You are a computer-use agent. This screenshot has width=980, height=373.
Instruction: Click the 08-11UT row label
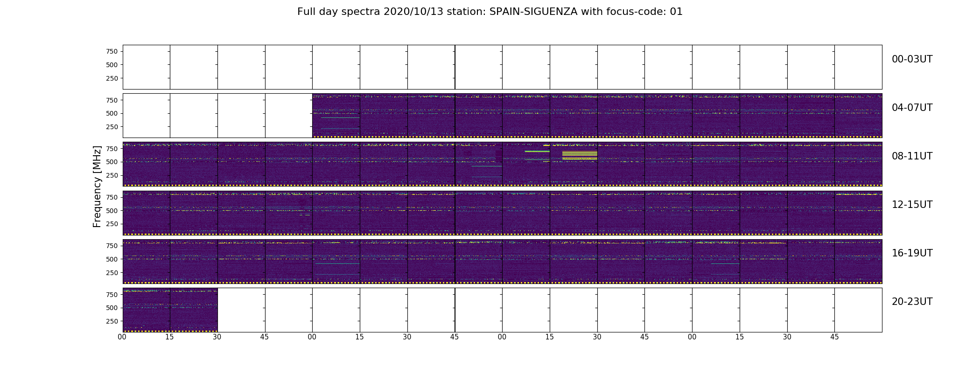[x=912, y=156]
